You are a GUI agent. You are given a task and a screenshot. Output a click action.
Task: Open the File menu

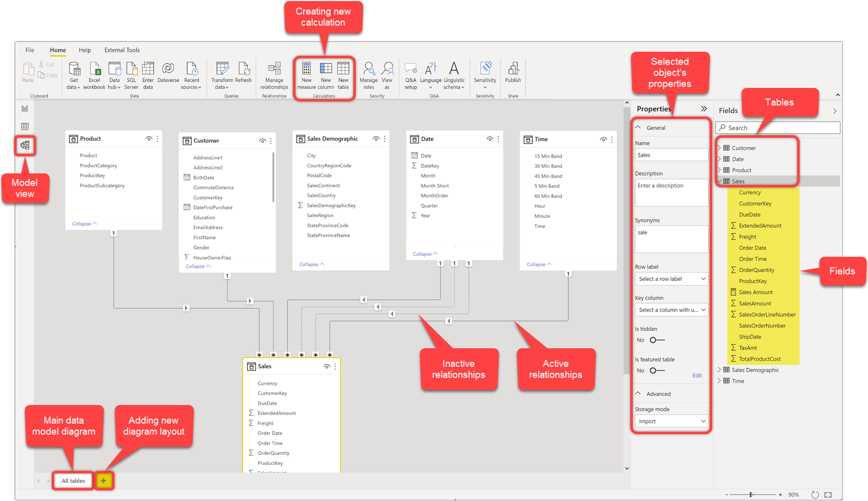click(x=30, y=50)
